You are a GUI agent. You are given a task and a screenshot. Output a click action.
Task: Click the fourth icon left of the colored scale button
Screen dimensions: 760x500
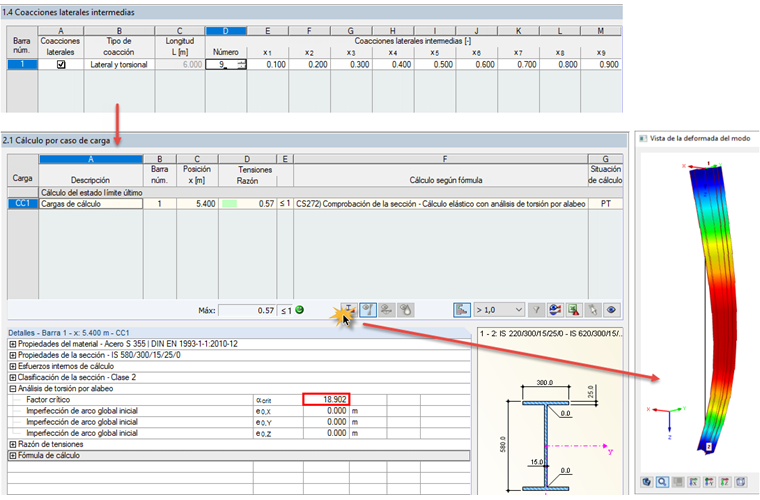(405, 310)
